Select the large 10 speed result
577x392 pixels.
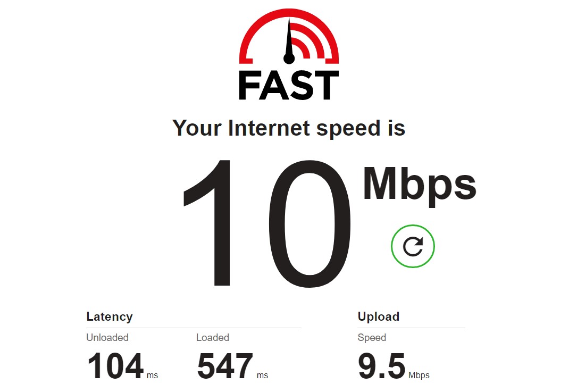(266, 223)
